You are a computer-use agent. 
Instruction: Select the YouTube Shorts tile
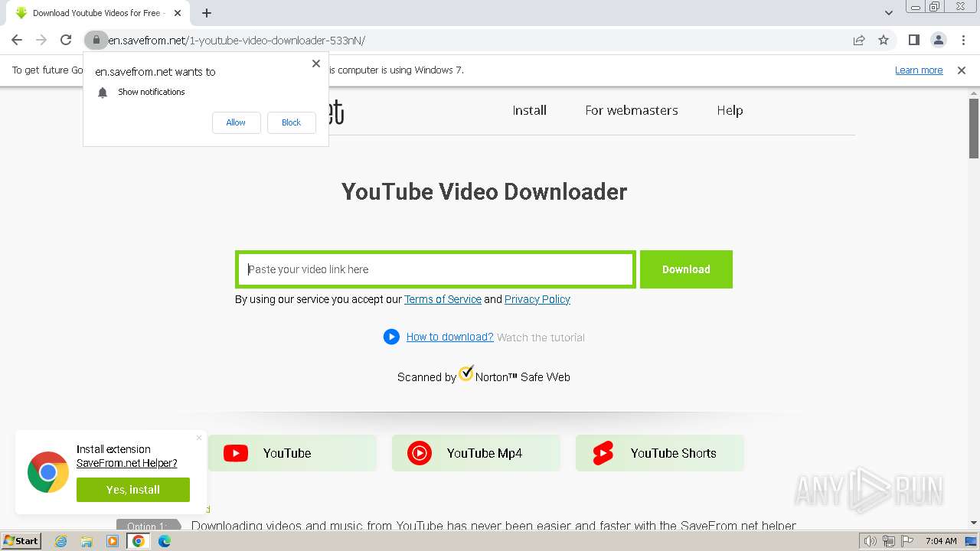point(660,453)
